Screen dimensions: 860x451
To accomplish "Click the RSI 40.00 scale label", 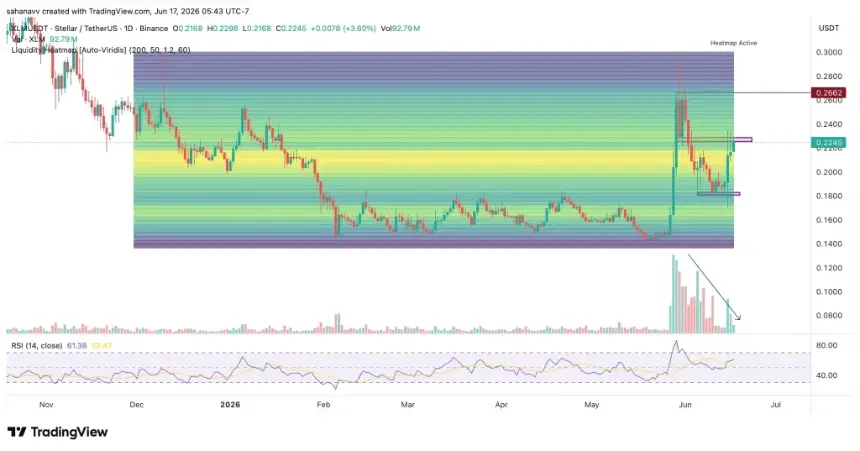I will (827, 375).
